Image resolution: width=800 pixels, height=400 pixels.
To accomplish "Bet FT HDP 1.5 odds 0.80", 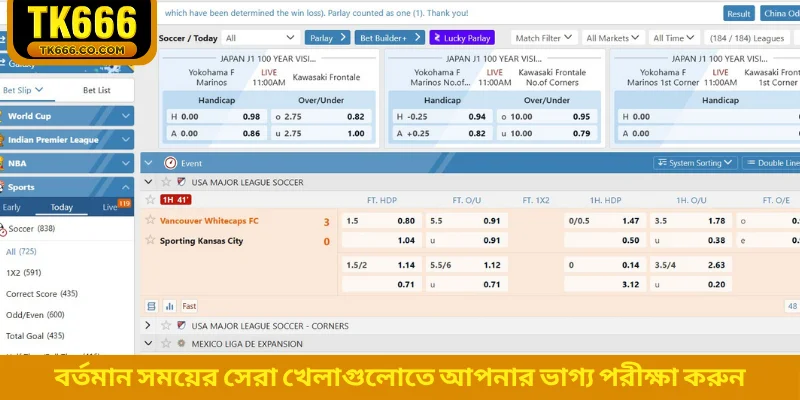I will pyautogui.click(x=381, y=221).
